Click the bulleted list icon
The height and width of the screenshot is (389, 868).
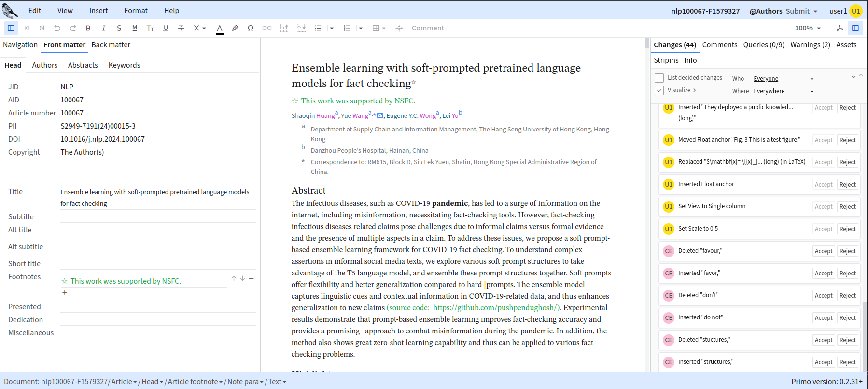click(318, 28)
